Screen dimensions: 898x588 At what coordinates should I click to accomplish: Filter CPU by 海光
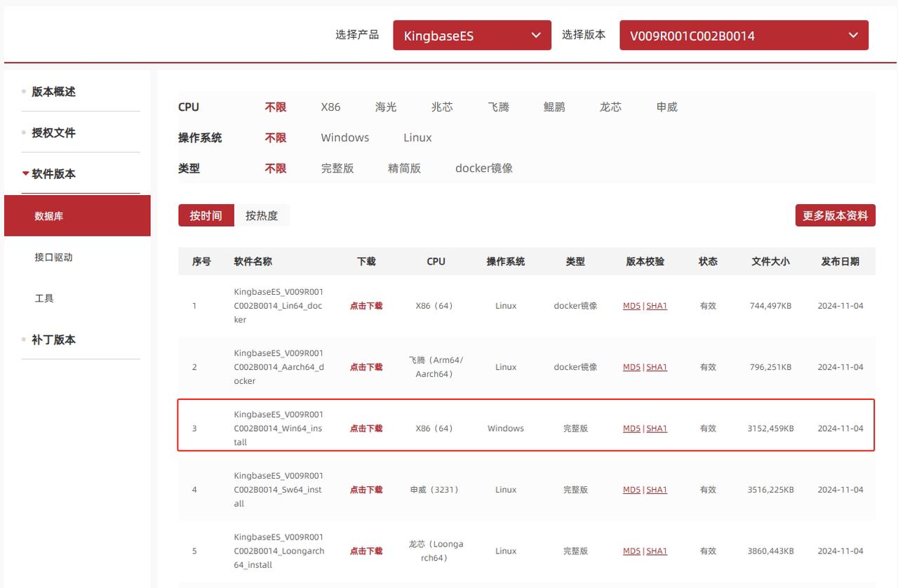386,107
